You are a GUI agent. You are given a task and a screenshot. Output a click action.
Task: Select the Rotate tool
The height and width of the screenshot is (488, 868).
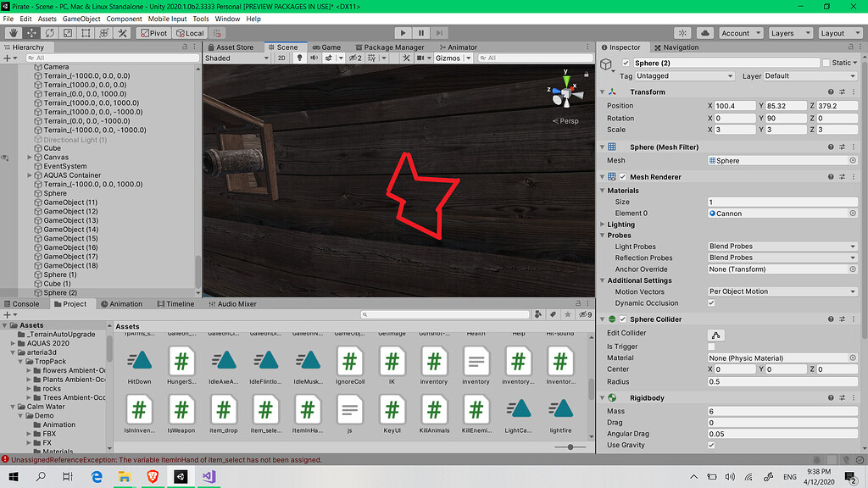click(x=48, y=32)
